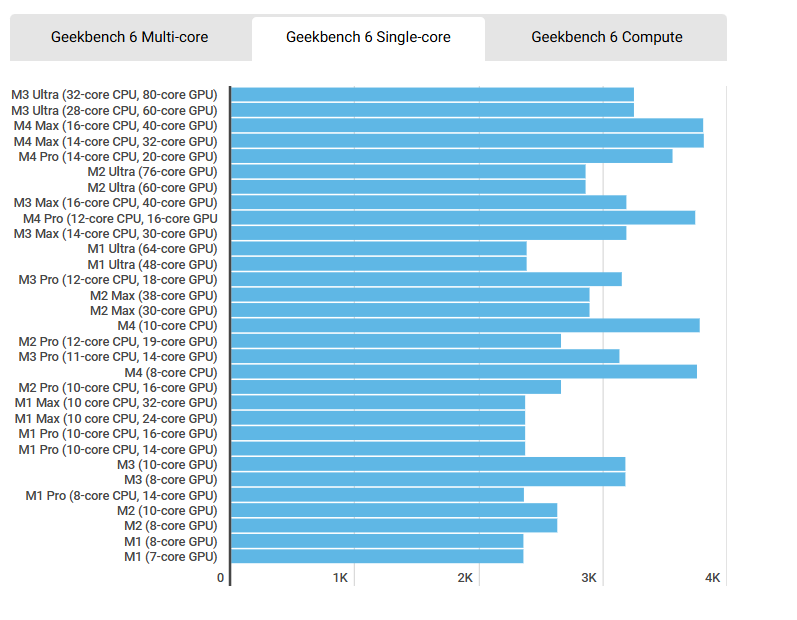Image resolution: width=797 pixels, height=620 pixels.
Task: Select the M4 Pro (12-core CPU, 16-core GPU) bar
Action: (x=463, y=218)
